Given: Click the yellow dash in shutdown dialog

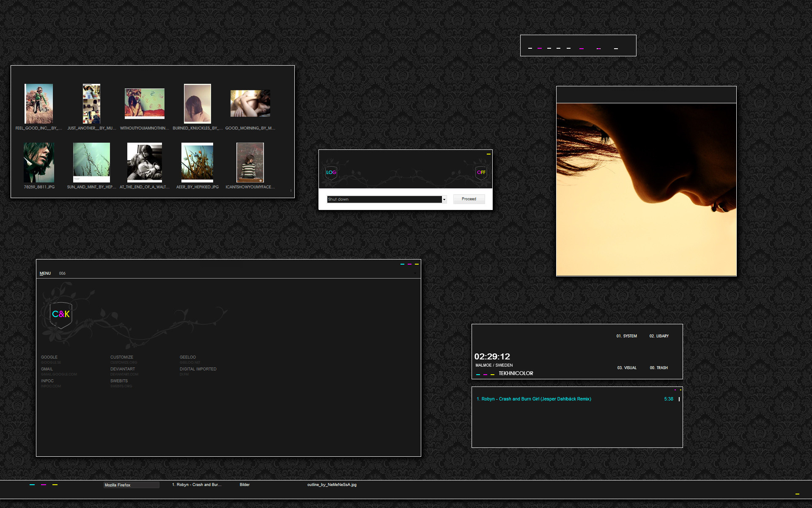Looking at the screenshot, I should pyautogui.click(x=488, y=154).
